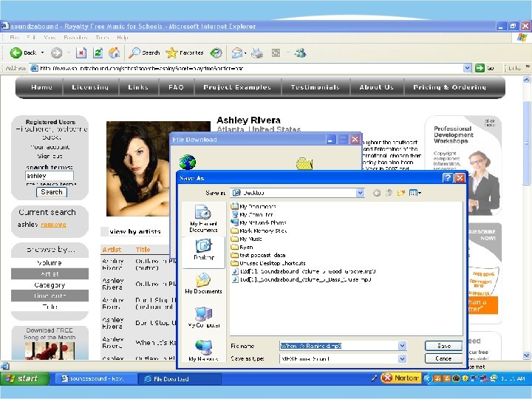Click the Print toolbar icon
Viewport: 532px width, 399px height.
click(257, 52)
